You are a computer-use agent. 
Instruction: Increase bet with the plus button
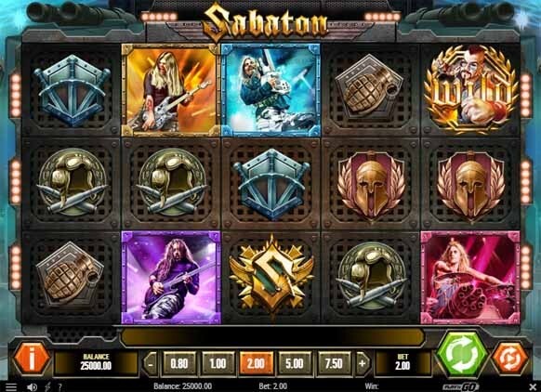363,363
